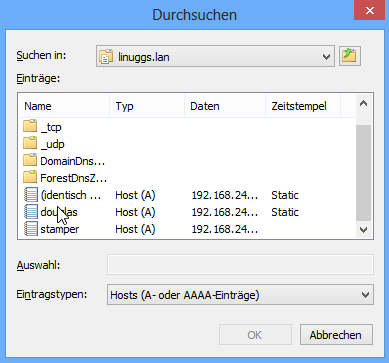
Task: Click Host (A) type of douglas row
Action: tap(135, 212)
